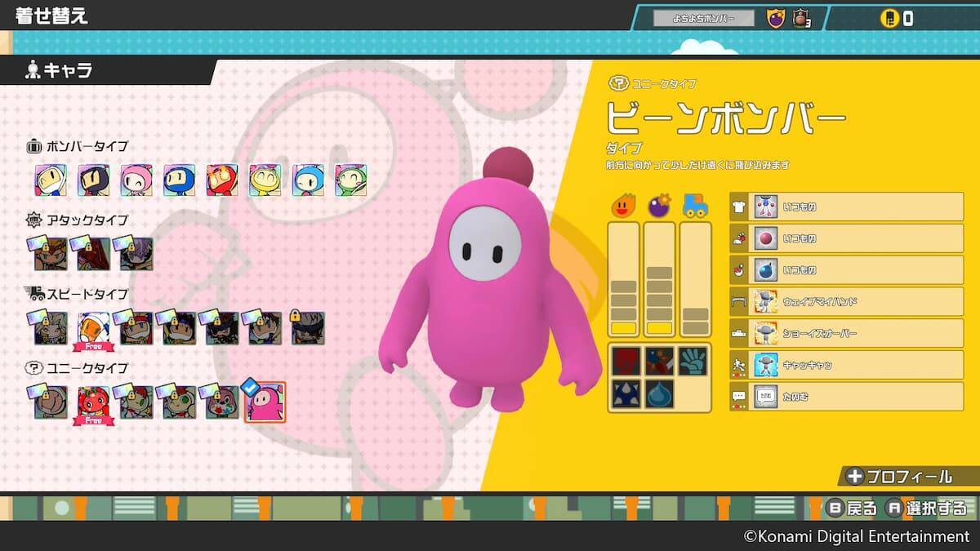Select the checked pink Bean Bomber icon
Screen dimensions: 980x551
click(x=265, y=401)
